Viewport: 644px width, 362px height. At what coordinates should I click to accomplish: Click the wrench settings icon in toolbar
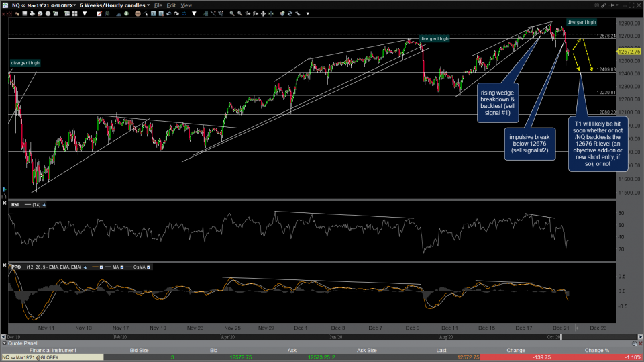coord(298,13)
